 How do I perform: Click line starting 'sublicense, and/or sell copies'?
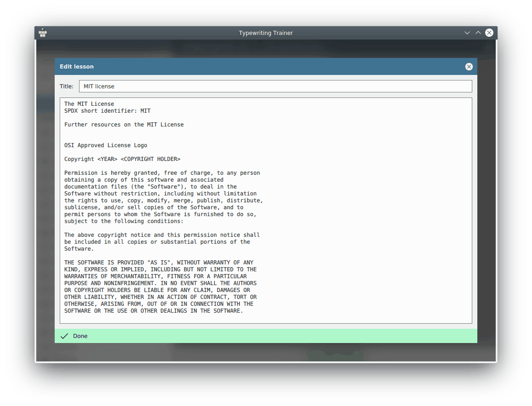click(x=154, y=207)
